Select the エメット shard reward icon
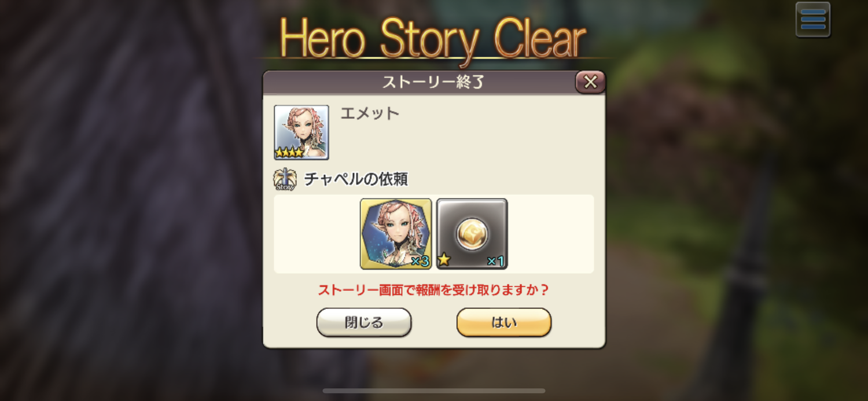This screenshot has width=868, height=401. point(396,234)
